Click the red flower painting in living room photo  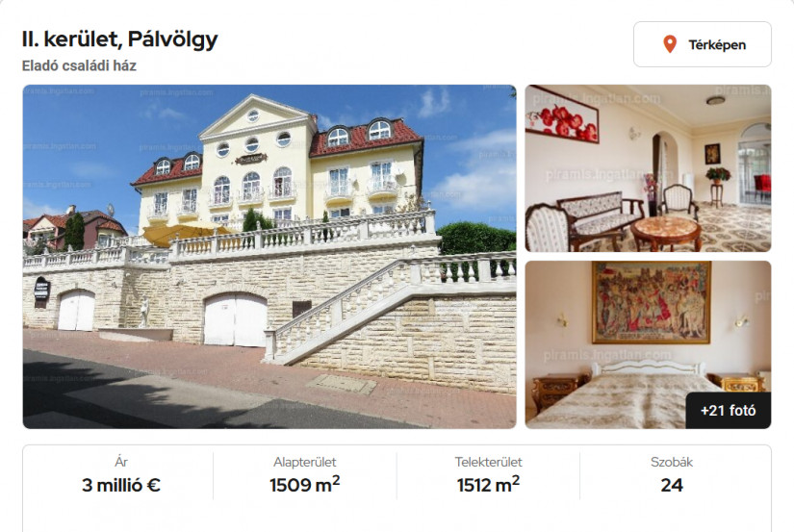[563, 117]
